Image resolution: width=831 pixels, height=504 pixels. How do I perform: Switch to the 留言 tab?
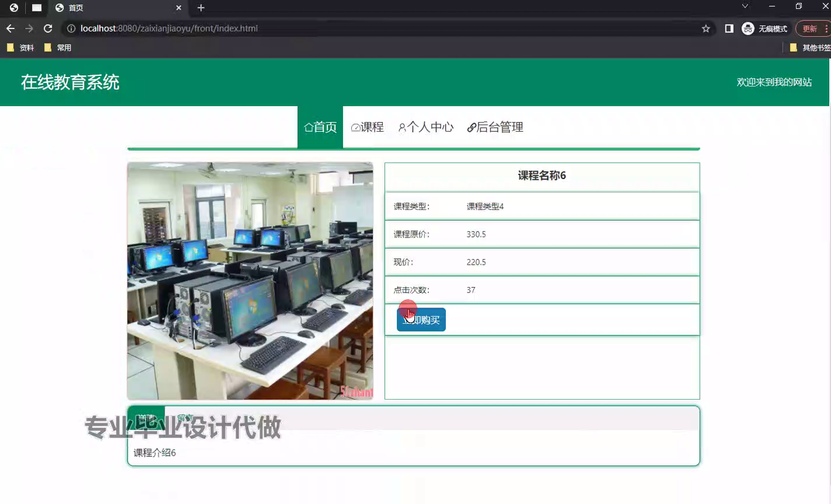click(185, 418)
